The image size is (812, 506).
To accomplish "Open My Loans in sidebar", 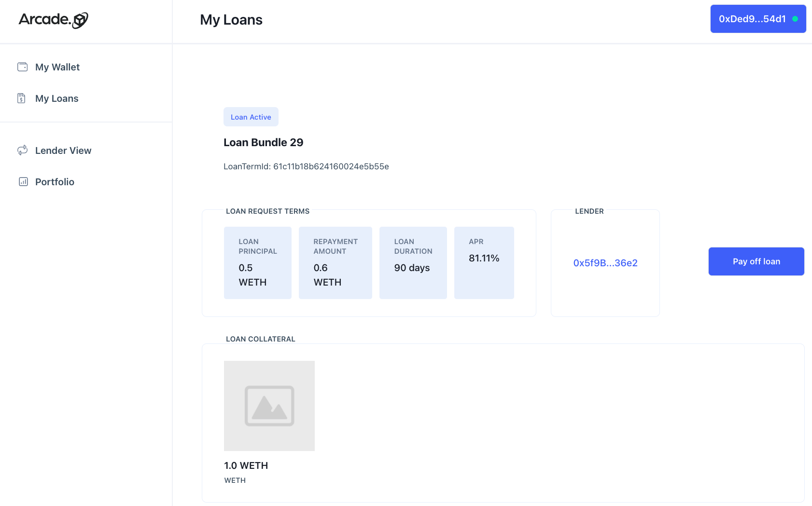I will 57,98.
